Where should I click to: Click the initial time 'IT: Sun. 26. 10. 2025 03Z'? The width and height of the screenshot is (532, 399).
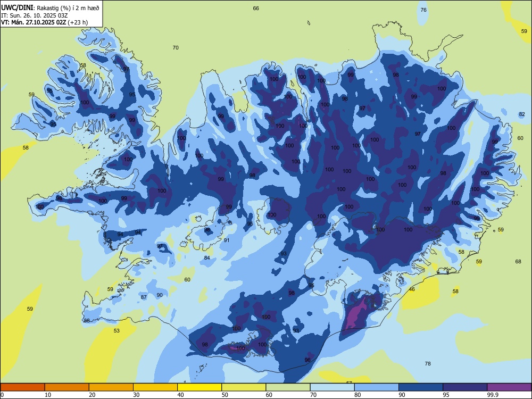34,15
